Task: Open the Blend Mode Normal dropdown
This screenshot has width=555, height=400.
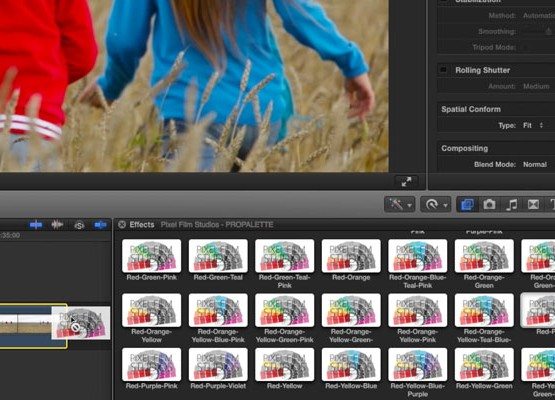Action: [x=535, y=164]
